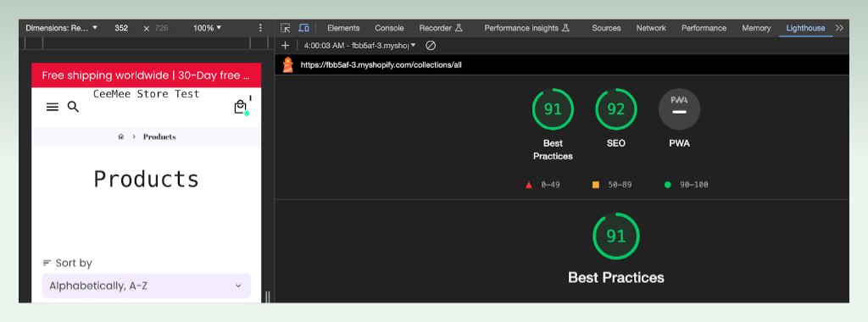This screenshot has width=868, height=322.
Task: Click the clear all reports icon
Action: coord(430,46)
